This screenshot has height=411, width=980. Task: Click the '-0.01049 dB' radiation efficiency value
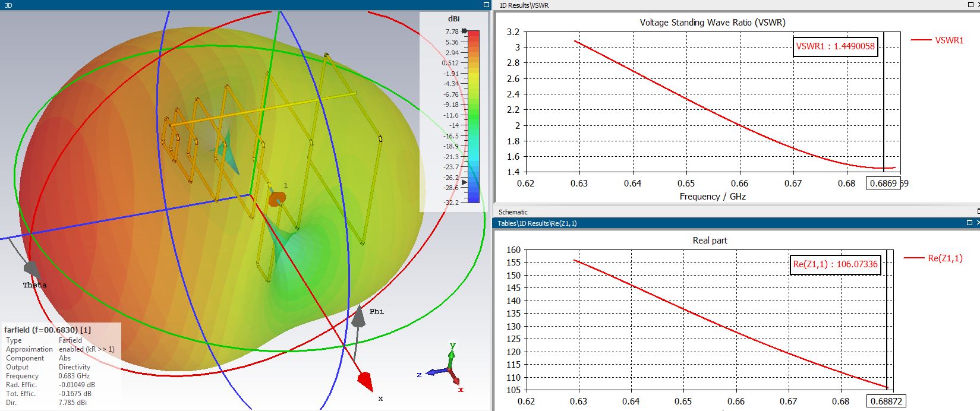click(x=77, y=385)
